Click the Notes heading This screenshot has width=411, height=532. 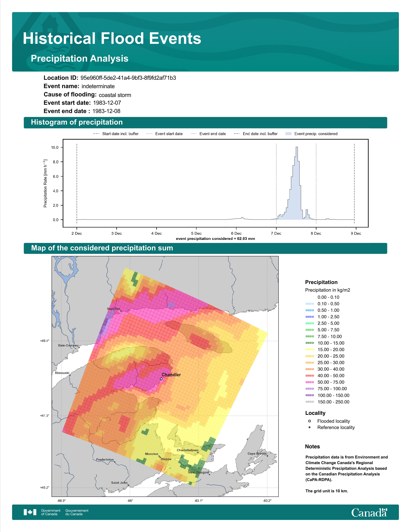click(x=312, y=447)
